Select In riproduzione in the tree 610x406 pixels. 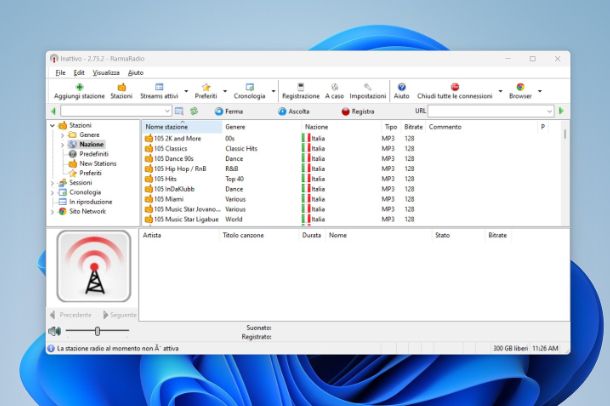(91, 202)
